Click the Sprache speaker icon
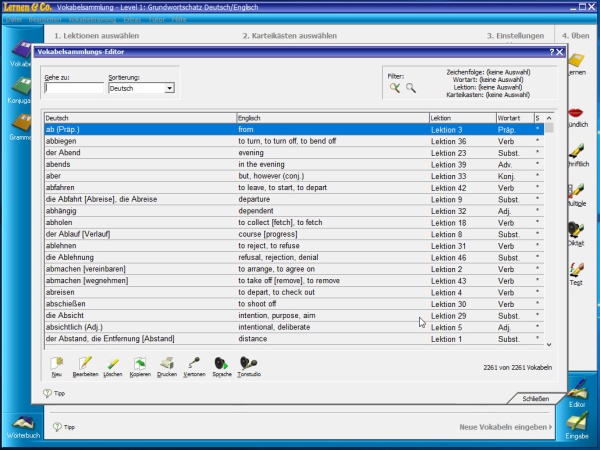600x450 pixels. (221, 363)
